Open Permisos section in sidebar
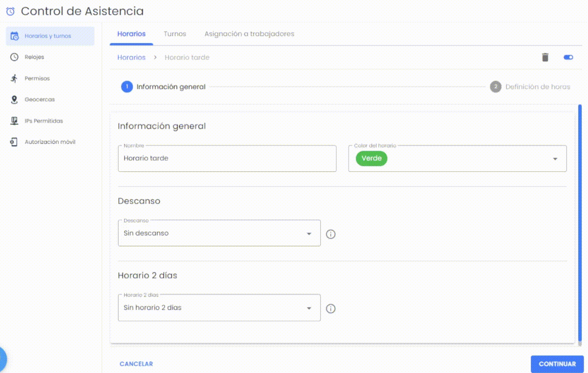The image size is (588, 373). pos(50,78)
